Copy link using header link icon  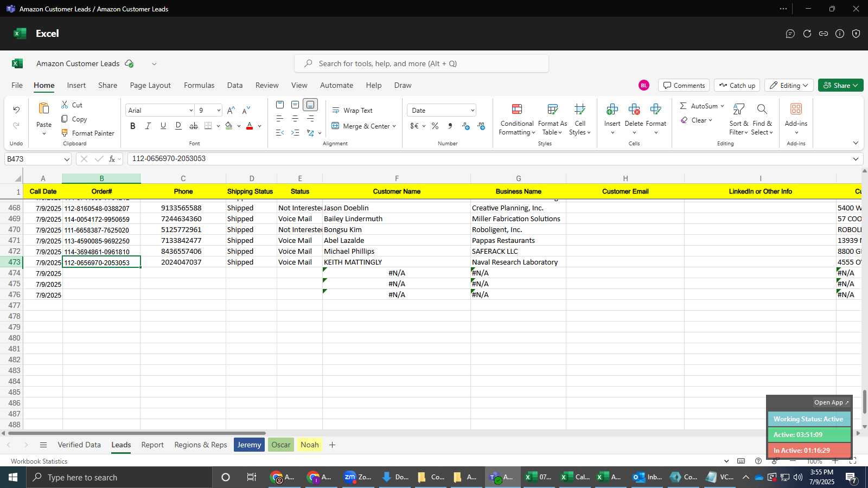point(824,34)
